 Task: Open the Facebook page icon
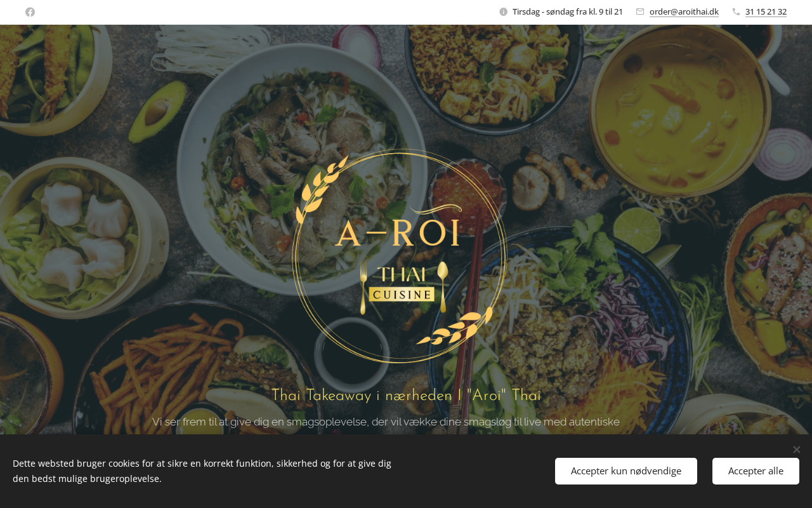click(30, 12)
